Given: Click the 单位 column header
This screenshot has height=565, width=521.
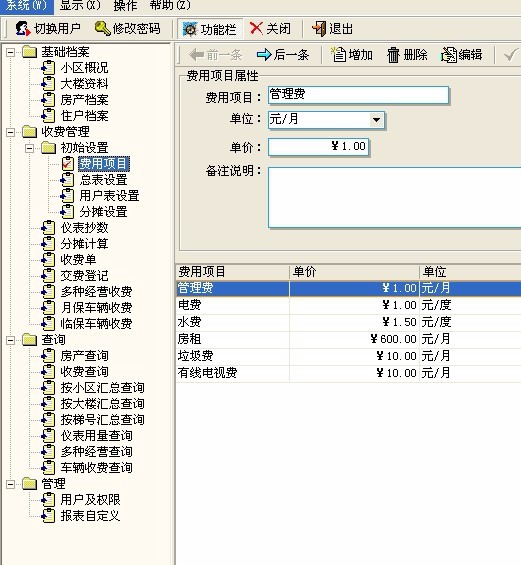Looking at the screenshot, I should [x=470, y=272].
